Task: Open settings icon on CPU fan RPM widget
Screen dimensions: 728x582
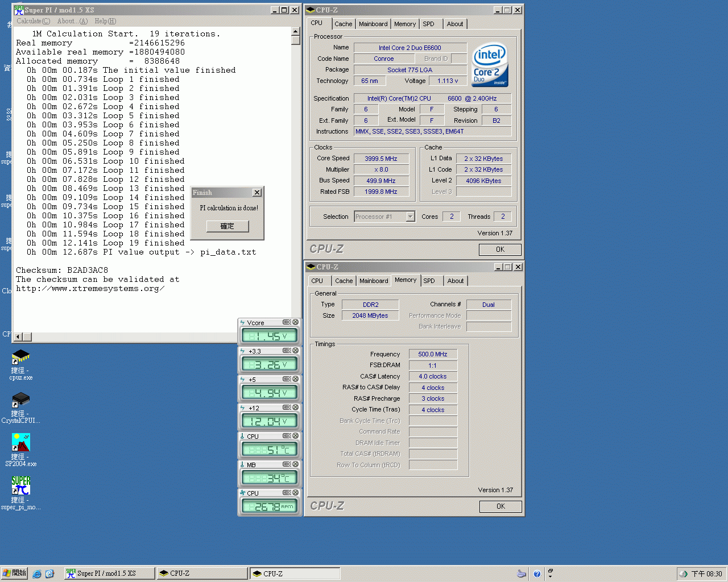Action: pyautogui.click(x=287, y=493)
